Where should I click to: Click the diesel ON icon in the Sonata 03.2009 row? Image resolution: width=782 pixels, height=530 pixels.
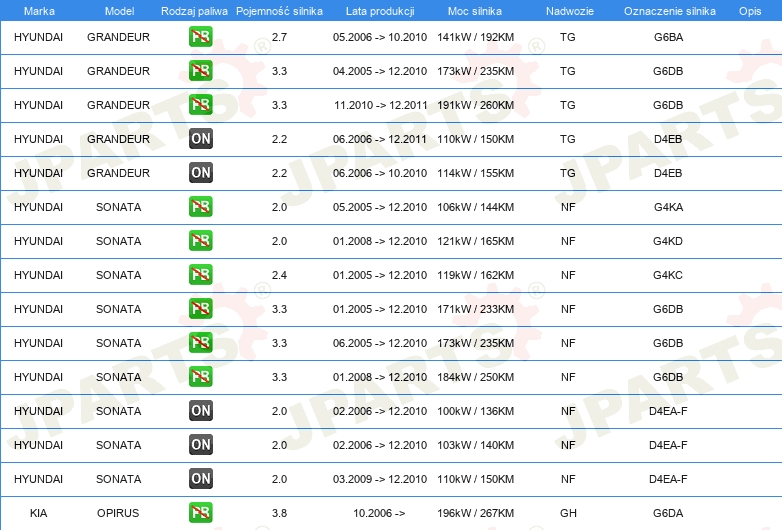pyautogui.click(x=200, y=478)
